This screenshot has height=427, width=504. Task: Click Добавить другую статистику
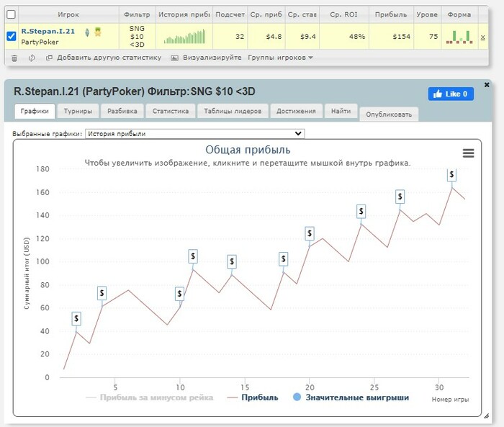[x=109, y=58]
